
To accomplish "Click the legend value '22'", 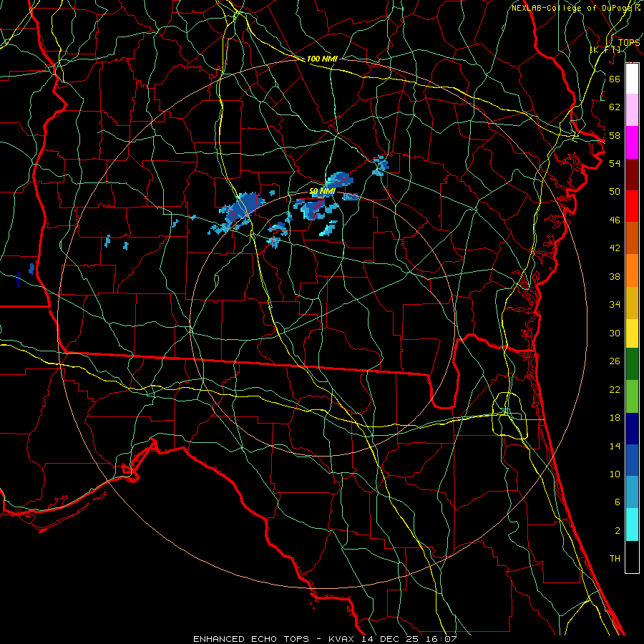I will click(615, 389).
